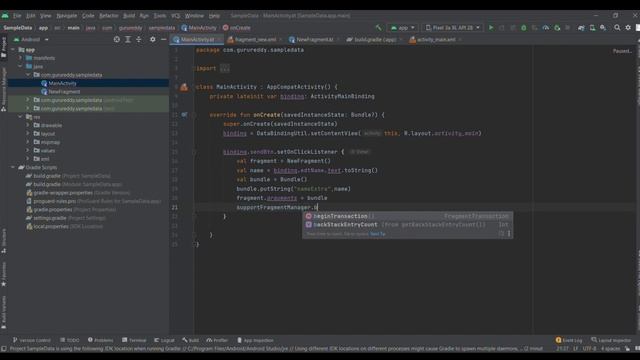Click the Next Tip link in completion popup
This screenshot has height=360, width=640.
[x=378, y=234]
